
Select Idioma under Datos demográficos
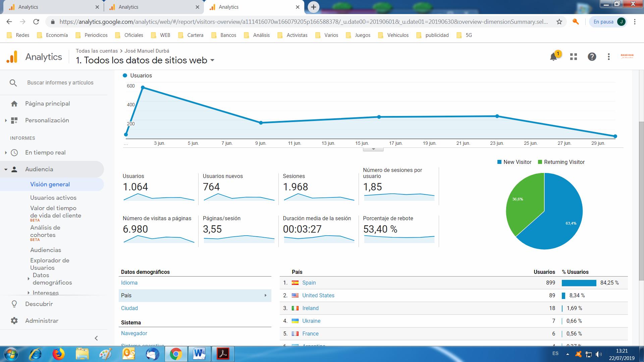(129, 283)
